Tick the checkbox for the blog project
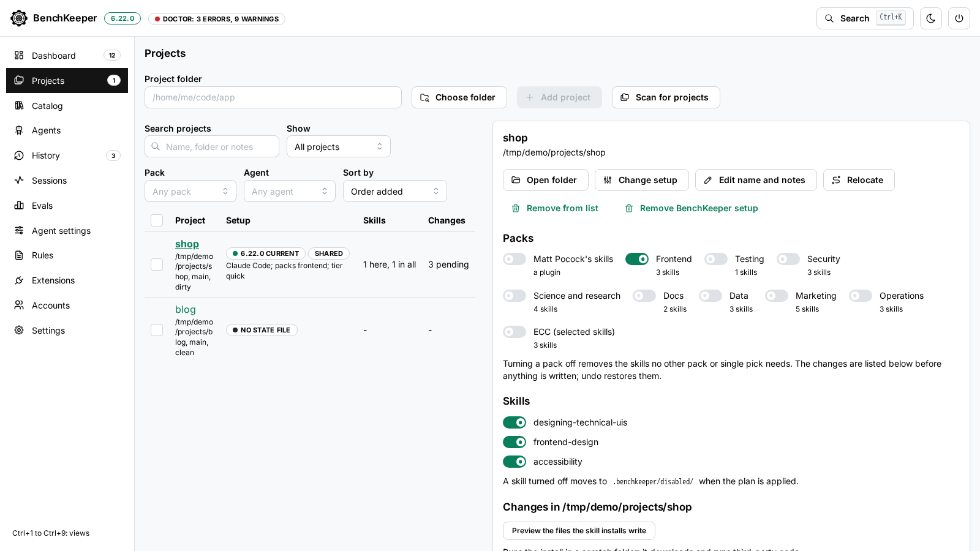 157,330
